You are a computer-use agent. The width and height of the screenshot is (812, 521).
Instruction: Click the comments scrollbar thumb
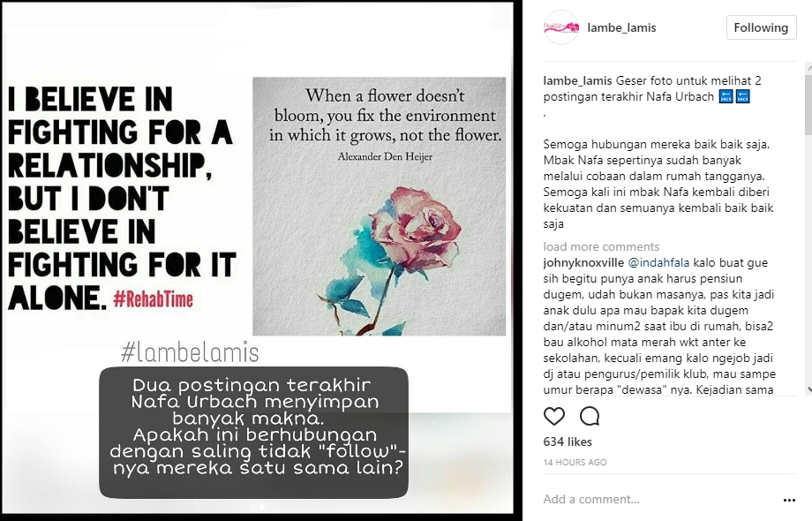point(808,103)
